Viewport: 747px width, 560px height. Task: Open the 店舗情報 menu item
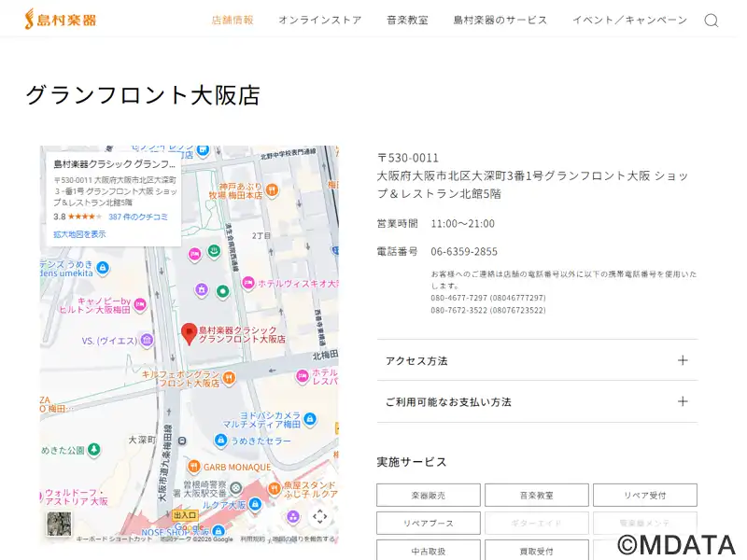(233, 21)
